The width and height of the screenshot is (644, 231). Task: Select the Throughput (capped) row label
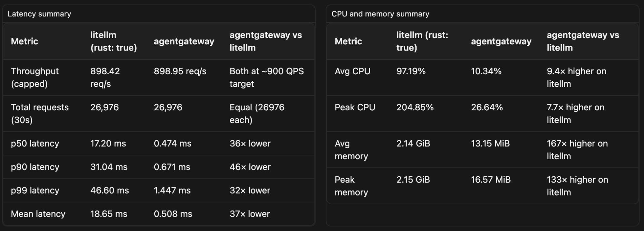pos(35,77)
